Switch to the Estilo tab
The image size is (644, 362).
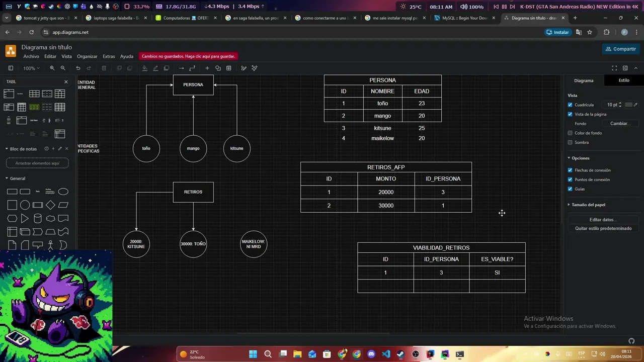coord(624,80)
